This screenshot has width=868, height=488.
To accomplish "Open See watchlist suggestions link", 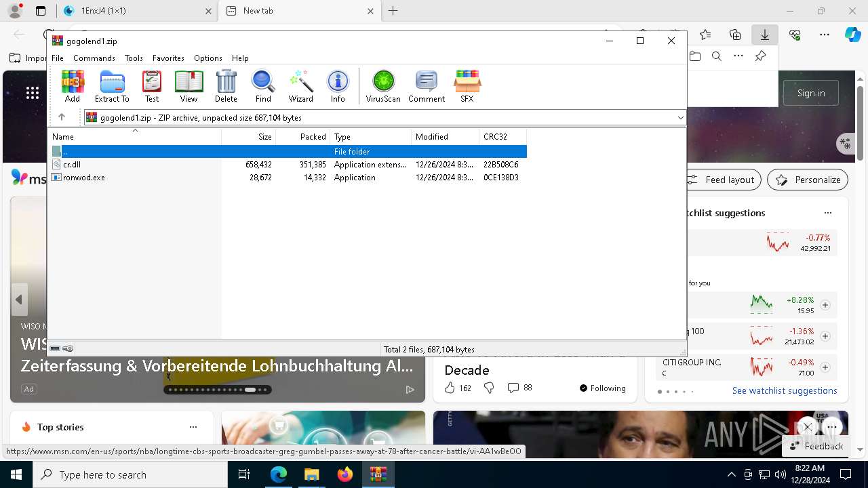I will click(785, 390).
